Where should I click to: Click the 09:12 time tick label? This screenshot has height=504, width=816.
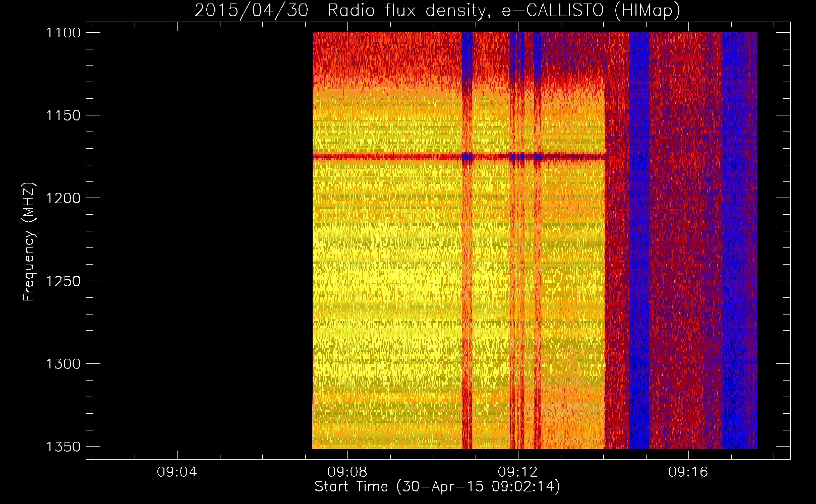518,472
